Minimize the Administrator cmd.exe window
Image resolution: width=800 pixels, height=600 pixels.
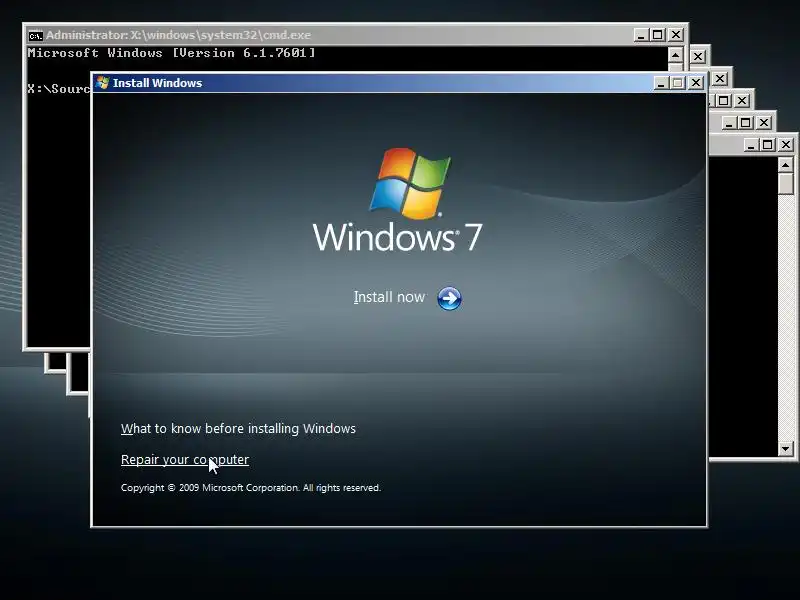point(641,35)
